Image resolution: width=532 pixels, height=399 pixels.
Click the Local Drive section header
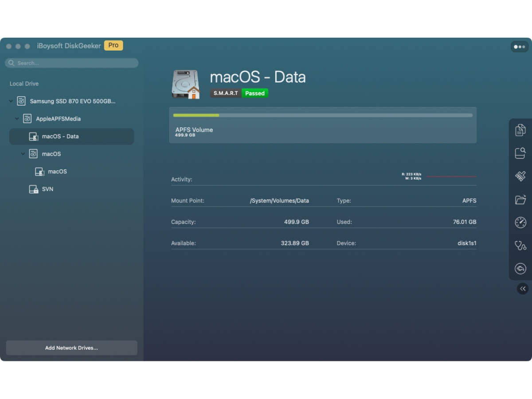pyautogui.click(x=24, y=84)
